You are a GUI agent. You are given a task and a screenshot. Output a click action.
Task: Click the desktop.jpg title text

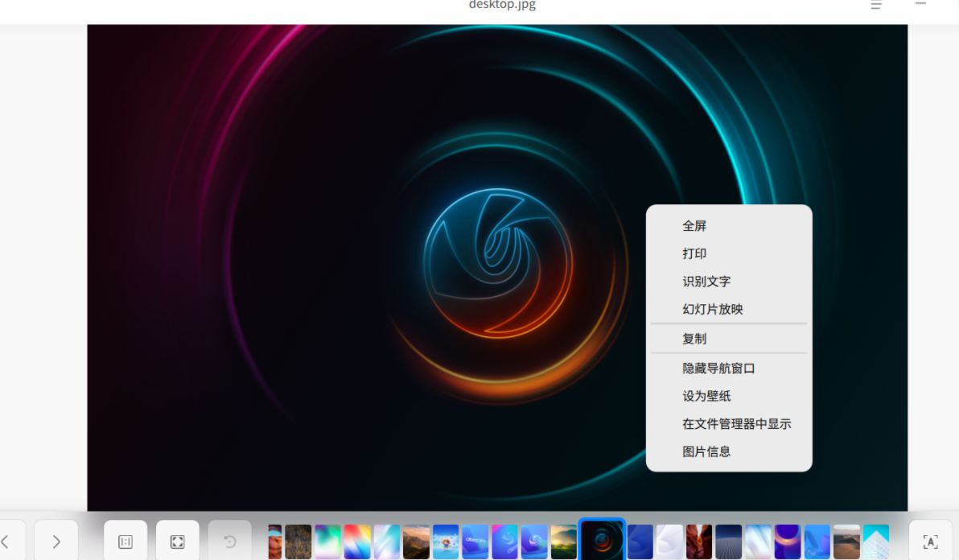click(502, 5)
